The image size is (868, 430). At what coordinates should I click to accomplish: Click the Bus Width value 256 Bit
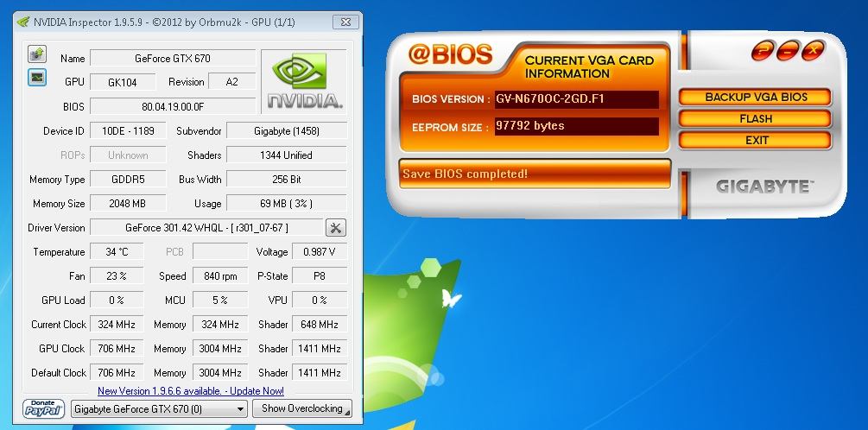[x=287, y=180]
